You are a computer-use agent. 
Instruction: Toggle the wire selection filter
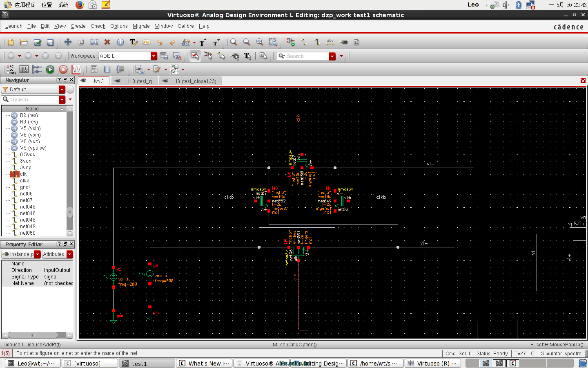click(x=222, y=56)
